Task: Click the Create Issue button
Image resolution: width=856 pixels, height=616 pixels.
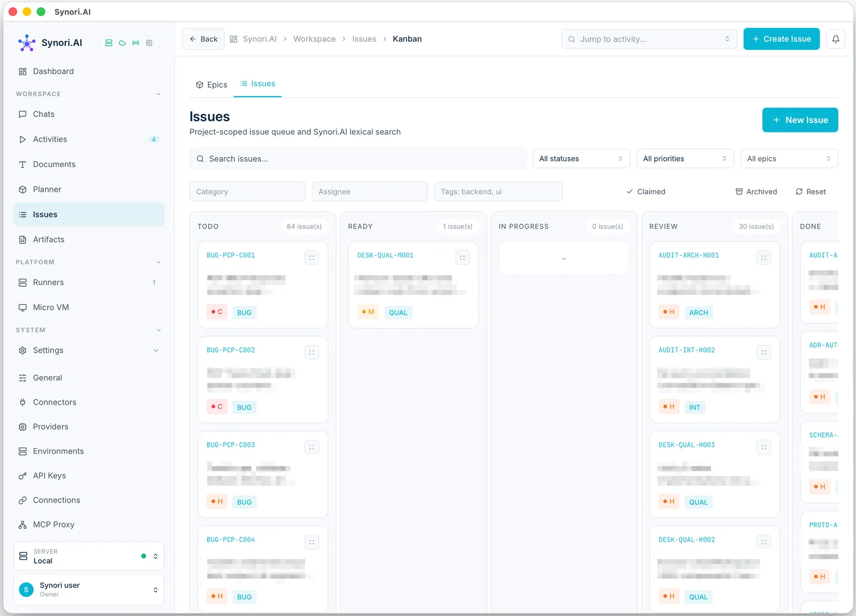Action: point(782,39)
